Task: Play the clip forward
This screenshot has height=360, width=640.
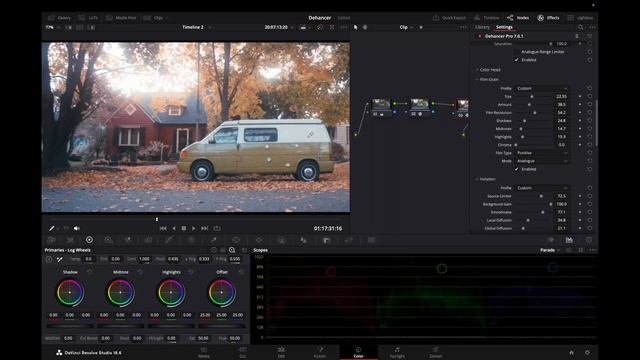Action: coord(193,228)
